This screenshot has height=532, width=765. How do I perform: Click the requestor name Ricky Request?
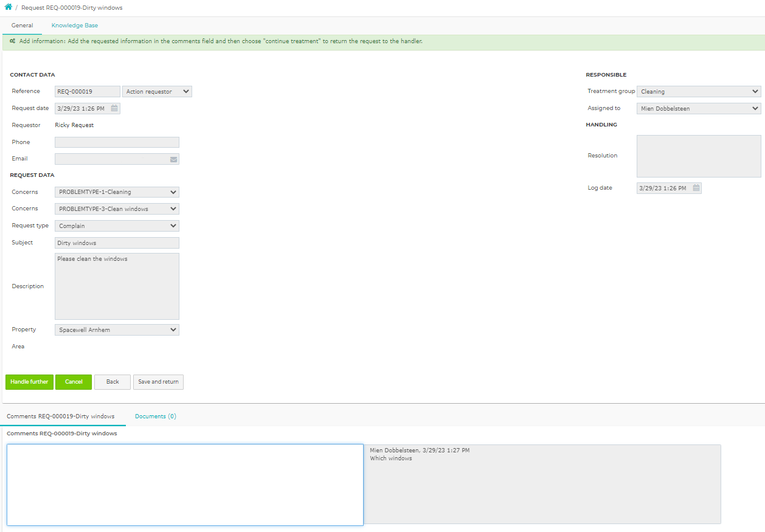pyautogui.click(x=74, y=125)
